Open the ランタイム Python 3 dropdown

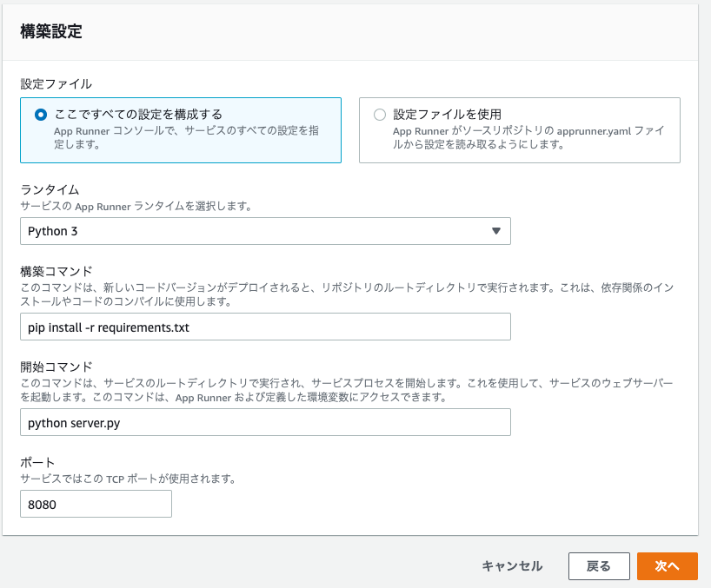(x=265, y=231)
